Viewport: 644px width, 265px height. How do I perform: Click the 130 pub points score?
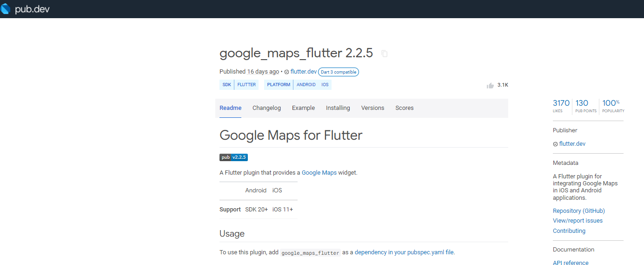coord(586,106)
